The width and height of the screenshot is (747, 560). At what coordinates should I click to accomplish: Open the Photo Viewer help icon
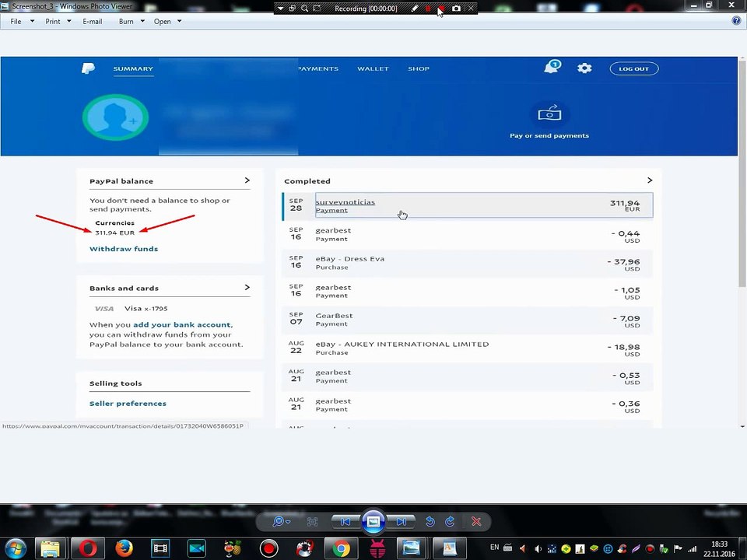coord(736,21)
